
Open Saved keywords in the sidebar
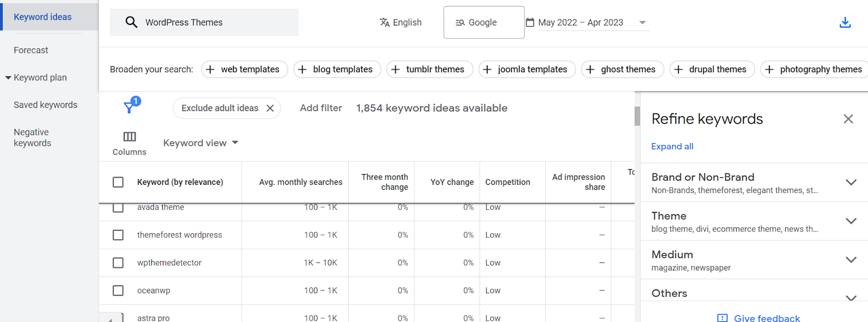tap(46, 105)
